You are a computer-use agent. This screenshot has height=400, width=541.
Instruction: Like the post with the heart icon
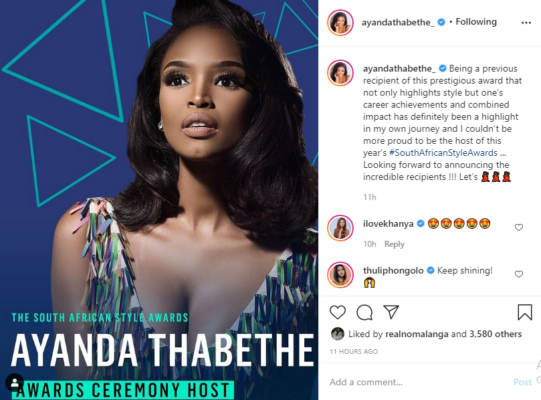click(337, 312)
